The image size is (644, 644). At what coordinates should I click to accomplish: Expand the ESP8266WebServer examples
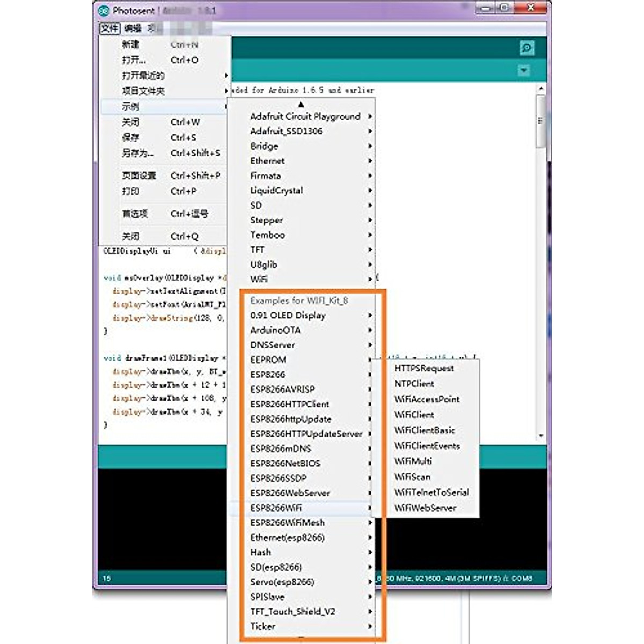[290, 493]
